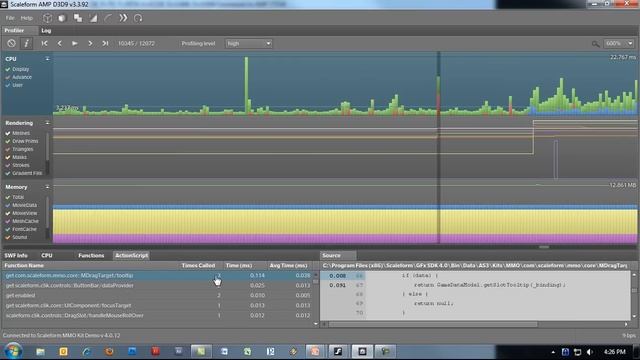Toggle the Triangles checkbox
This screenshot has width=640, height=360.
pyautogui.click(x=8, y=149)
